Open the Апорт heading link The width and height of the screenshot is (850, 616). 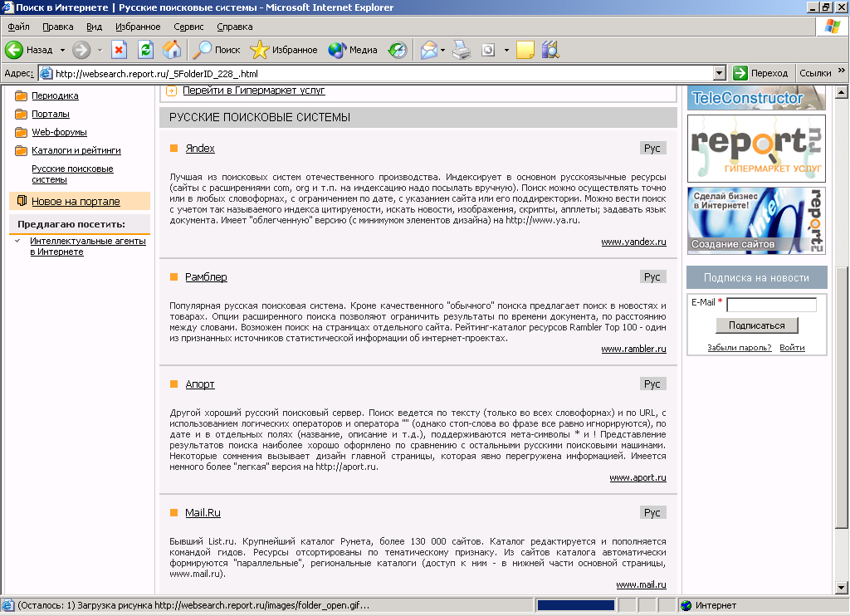tap(200, 384)
